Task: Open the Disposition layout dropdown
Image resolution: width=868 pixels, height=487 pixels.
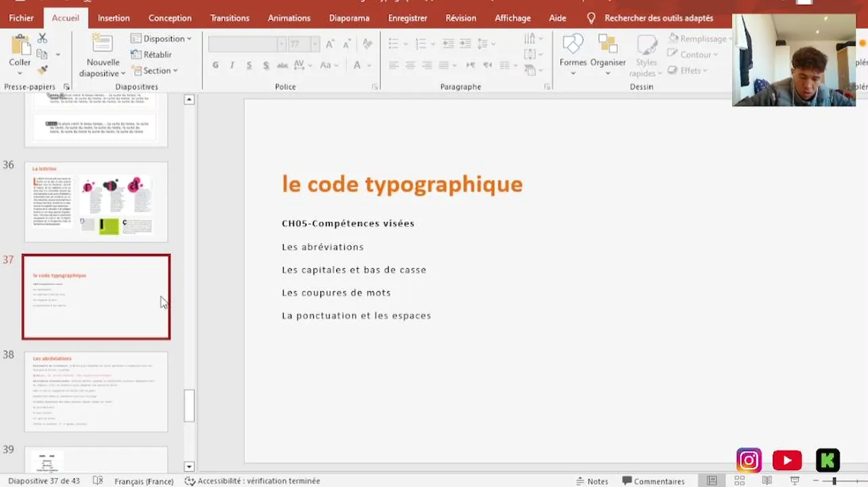Action: (x=161, y=39)
